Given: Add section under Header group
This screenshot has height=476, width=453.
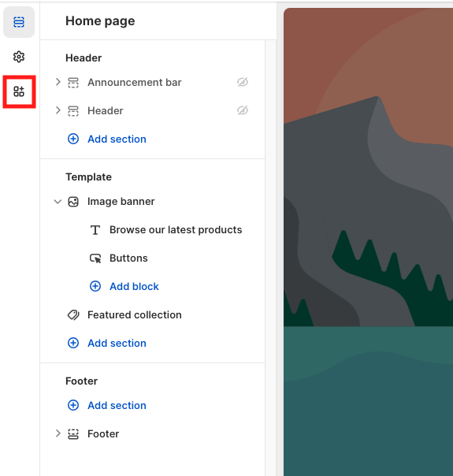Looking at the screenshot, I should pyautogui.click(x=117, y=139).
